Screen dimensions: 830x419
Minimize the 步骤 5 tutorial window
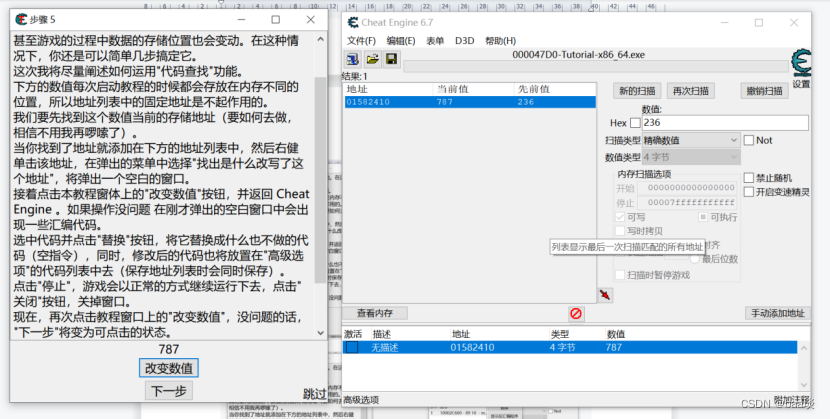[x=241, y=20]
